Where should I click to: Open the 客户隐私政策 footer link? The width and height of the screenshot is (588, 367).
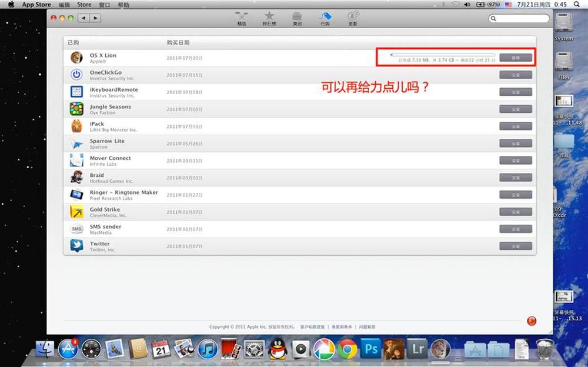[312, 327]
